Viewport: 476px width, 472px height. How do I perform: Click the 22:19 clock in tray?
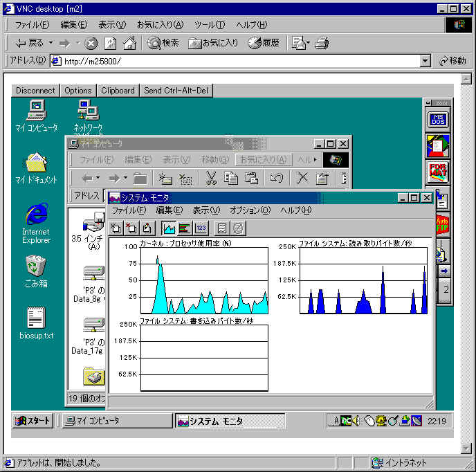pyautogui.click(x=437, y=421)
